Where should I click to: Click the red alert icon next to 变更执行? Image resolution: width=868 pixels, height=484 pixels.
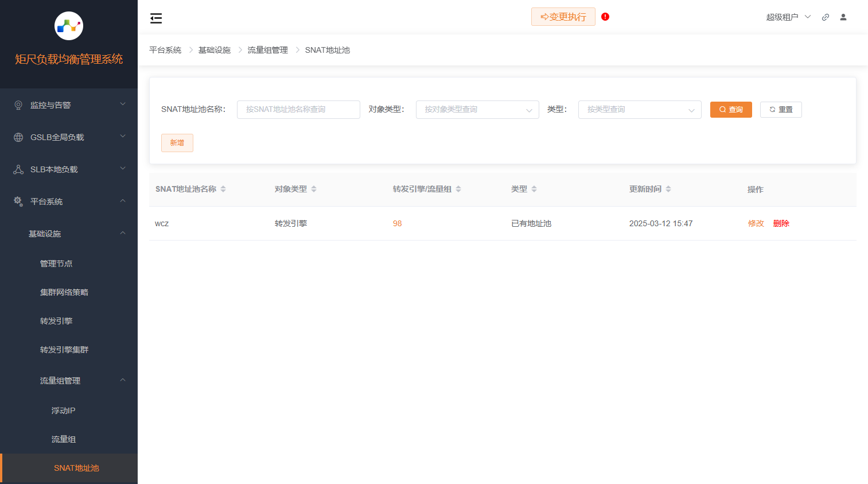(605, 17)
